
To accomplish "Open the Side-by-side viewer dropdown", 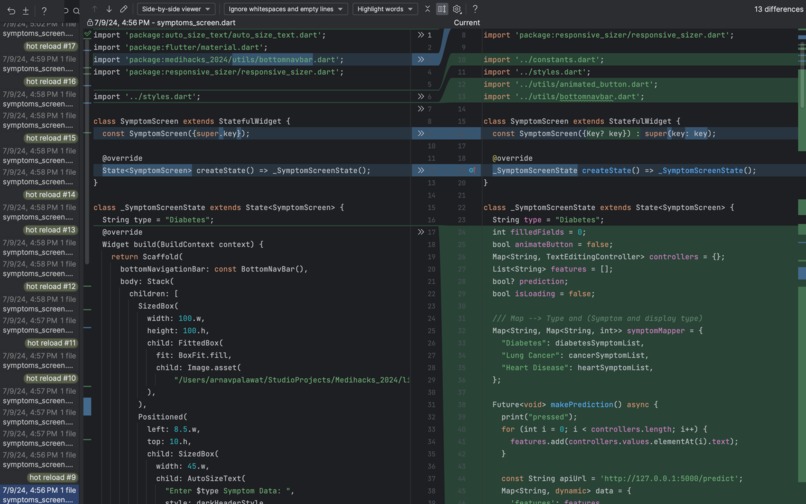I will [176, 9].
